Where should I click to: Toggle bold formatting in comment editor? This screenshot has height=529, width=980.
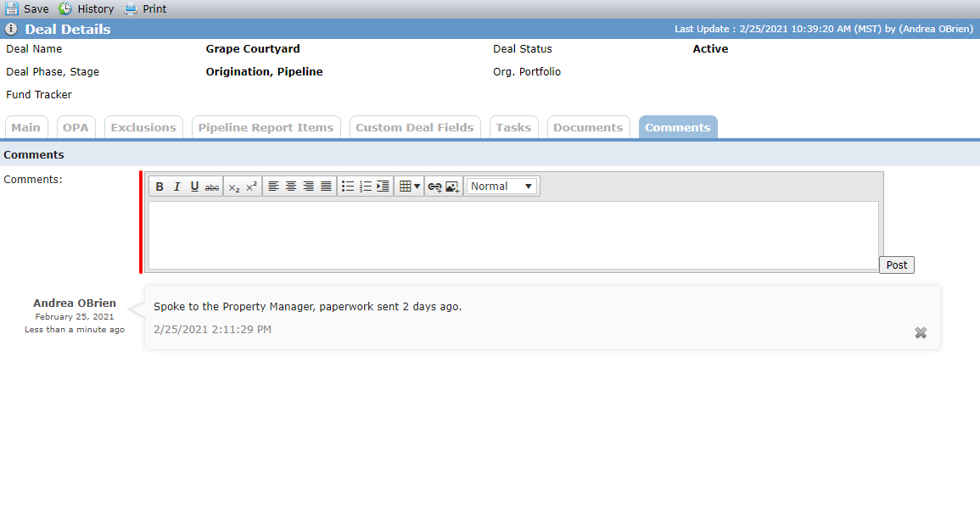pos(160,187)
